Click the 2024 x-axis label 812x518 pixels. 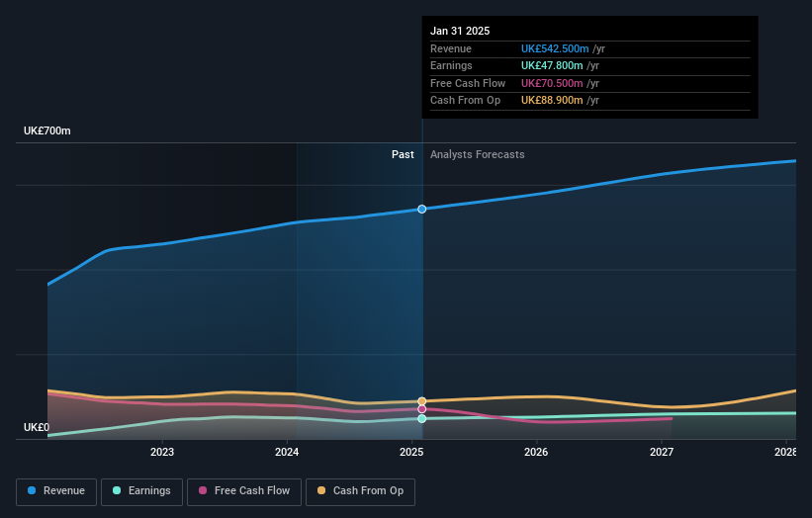pyautogui.click(x=287, y=452)
